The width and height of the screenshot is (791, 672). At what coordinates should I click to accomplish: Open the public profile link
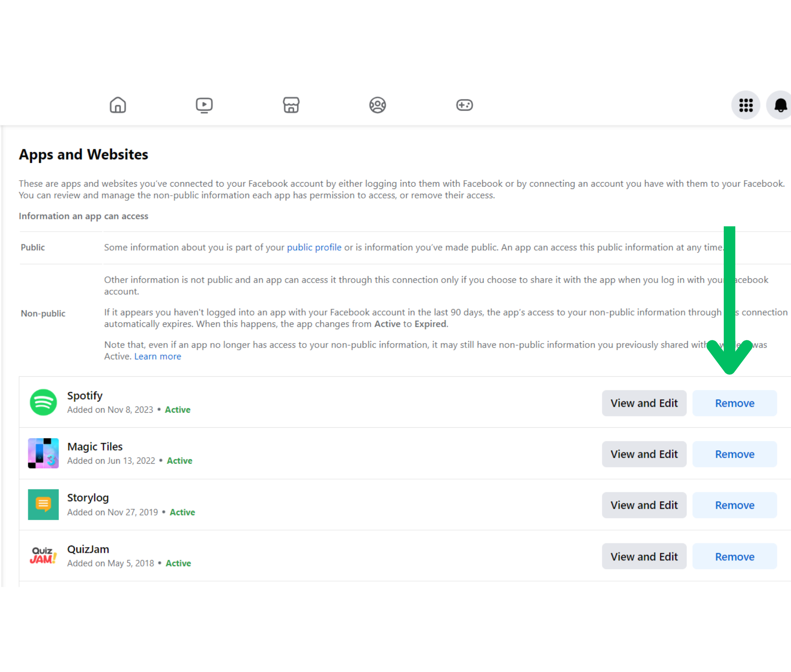[314, 247]
